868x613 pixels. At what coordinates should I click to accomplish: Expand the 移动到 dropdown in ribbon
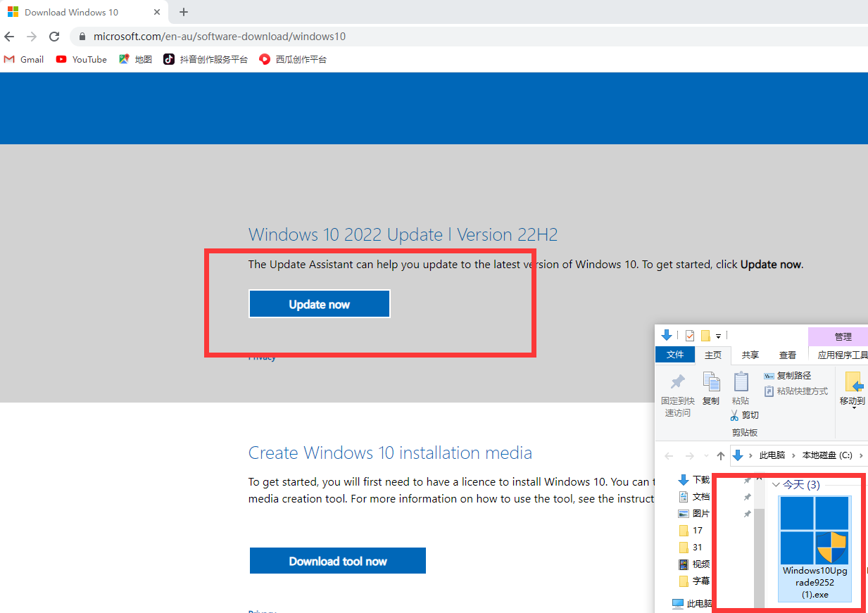pos(853,407)
